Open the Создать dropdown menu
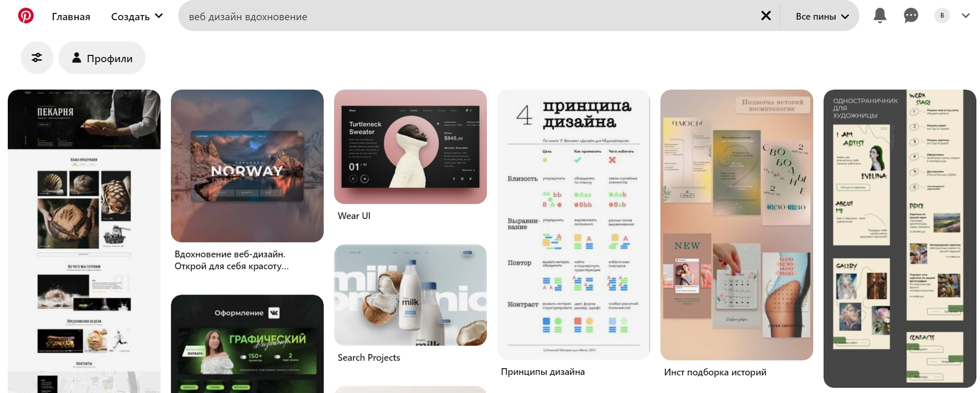980x393 pixels. (x=137, y=17)
